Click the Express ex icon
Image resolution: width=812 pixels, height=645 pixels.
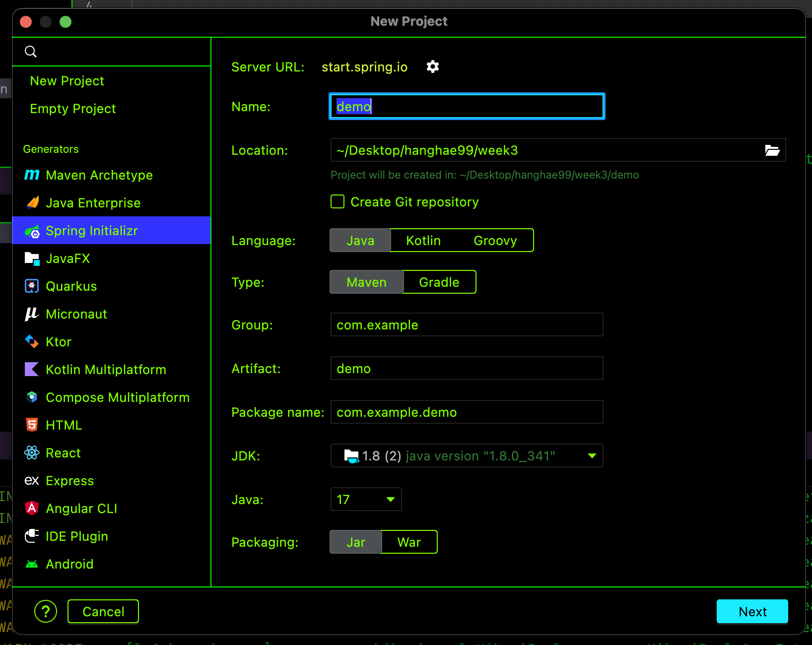32,480
